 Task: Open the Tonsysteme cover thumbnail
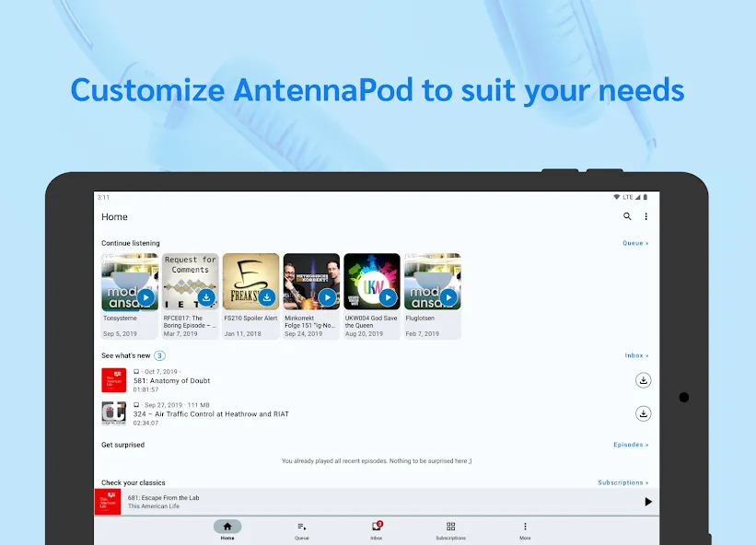pyautogui.click(x=130, y=282)
